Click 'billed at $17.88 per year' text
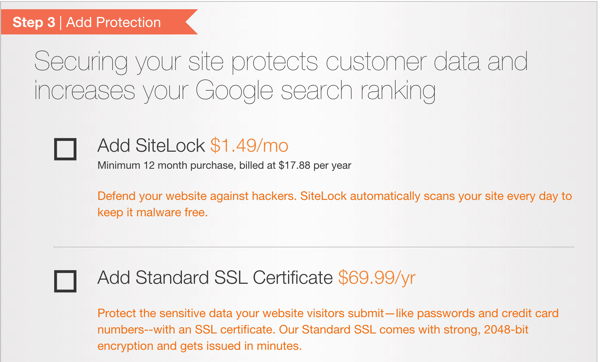 click(x=295, y=165)
